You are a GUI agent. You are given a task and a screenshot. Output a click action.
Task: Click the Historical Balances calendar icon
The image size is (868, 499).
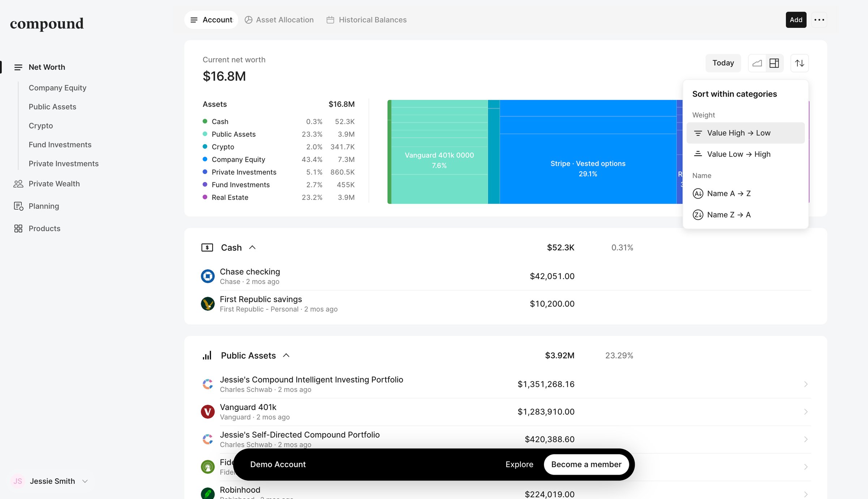(330, 20)
